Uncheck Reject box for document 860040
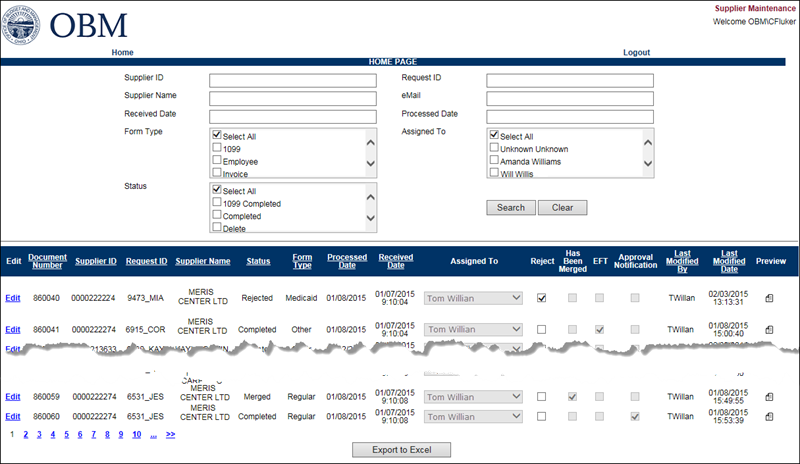 coord(541,298)
